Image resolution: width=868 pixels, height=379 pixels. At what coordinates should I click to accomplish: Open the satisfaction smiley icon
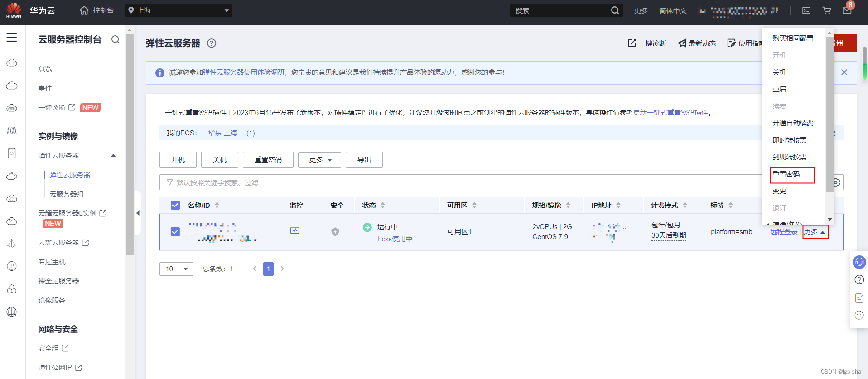[x=859, y=315]
